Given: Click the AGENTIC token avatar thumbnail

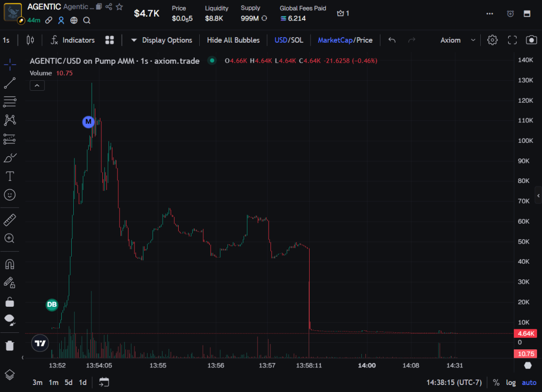Looking at the screenshot, I should [x=13, y=12].
